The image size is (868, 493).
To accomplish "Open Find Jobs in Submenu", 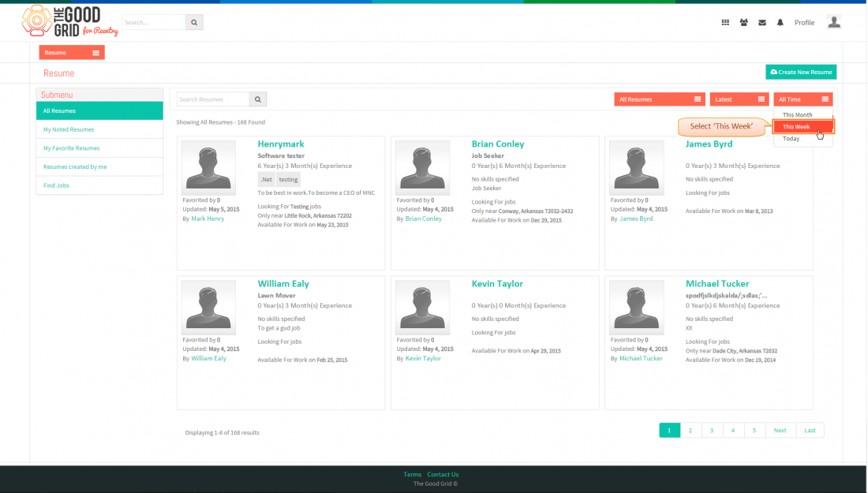I will [x=99, y=185].
